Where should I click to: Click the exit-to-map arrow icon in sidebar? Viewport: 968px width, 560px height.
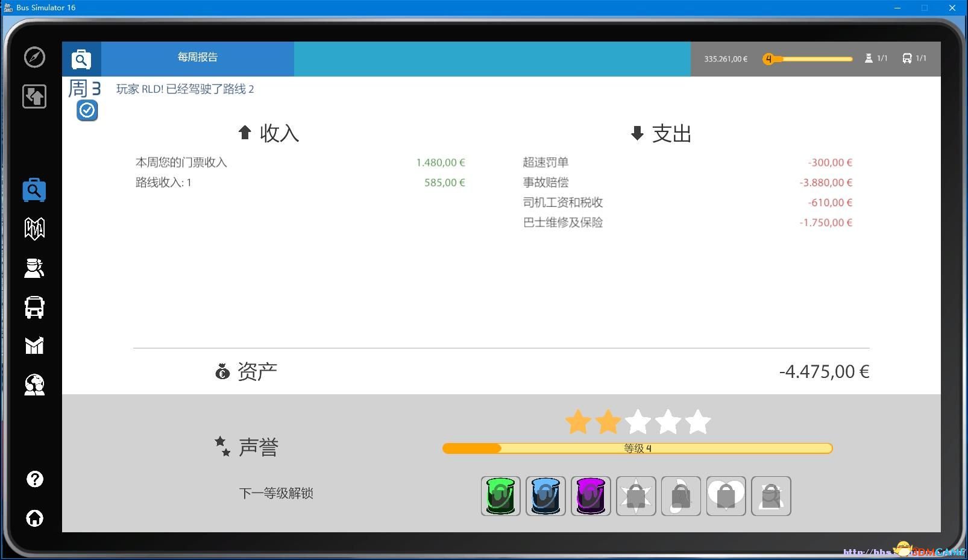pyautogui.click(x=34, y=96)
